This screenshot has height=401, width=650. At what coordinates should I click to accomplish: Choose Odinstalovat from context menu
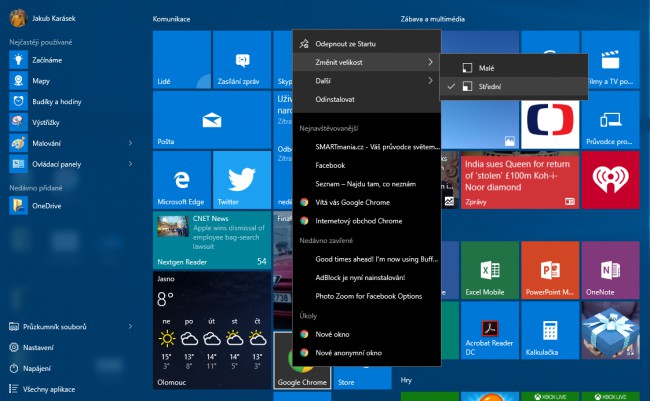point(367,100)
